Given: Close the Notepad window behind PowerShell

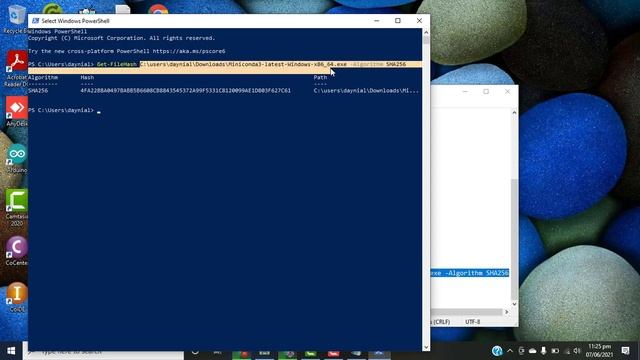Looking at the screenshot, I should (x=507, y=91).
